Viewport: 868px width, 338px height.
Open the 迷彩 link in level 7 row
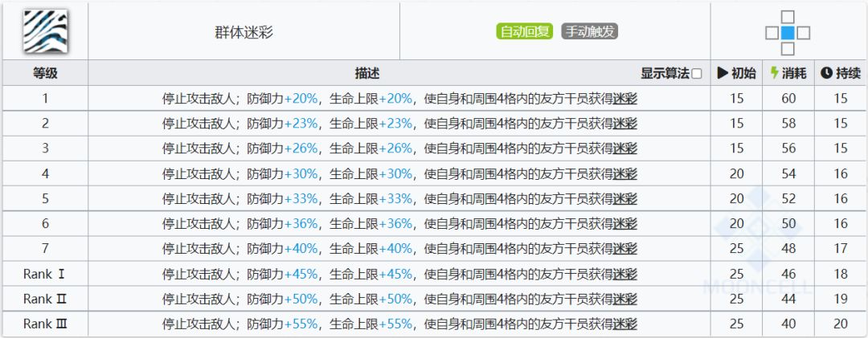pos(625,249)
